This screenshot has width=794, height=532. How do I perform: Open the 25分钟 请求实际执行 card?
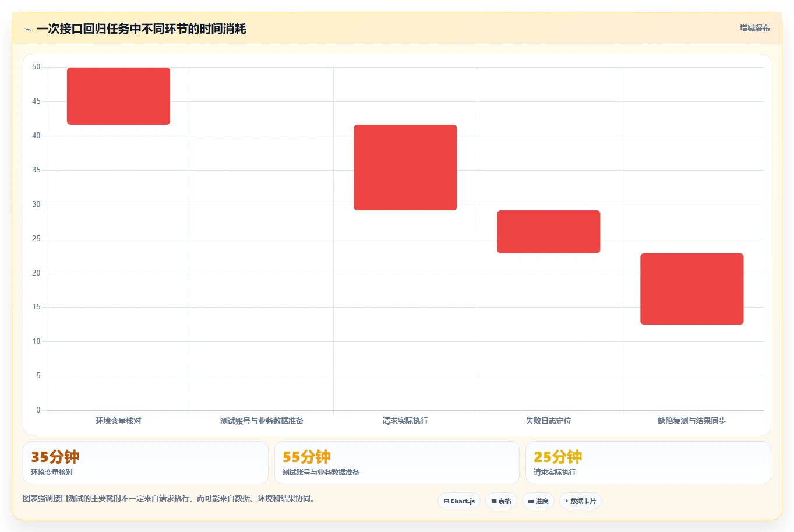tap(648, 463)
